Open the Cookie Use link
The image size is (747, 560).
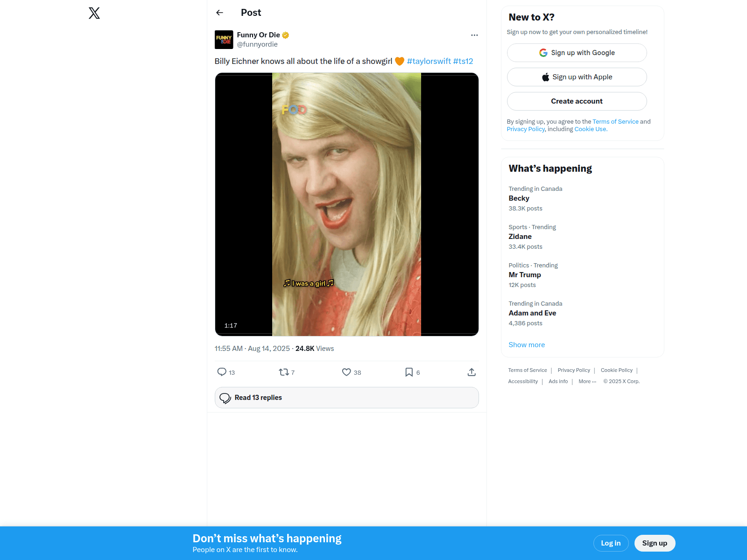(590, 129)
